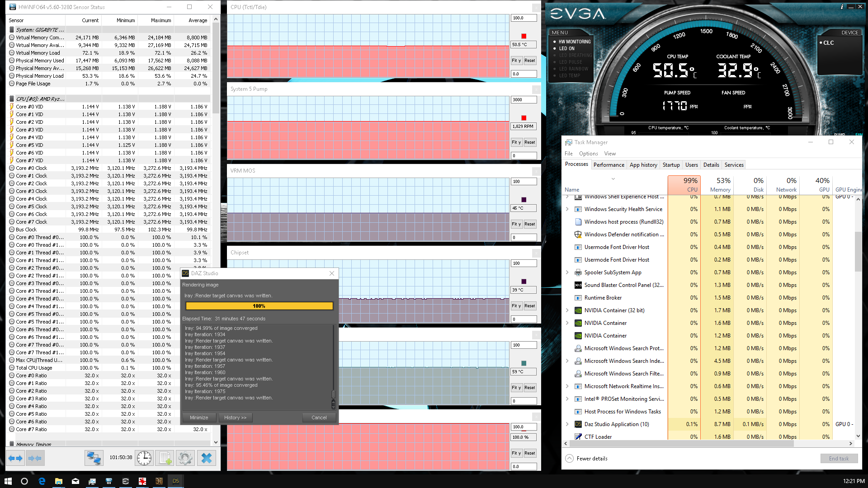Click the HWiNFO remote monitoring computers icon

(x=94, y=458)
